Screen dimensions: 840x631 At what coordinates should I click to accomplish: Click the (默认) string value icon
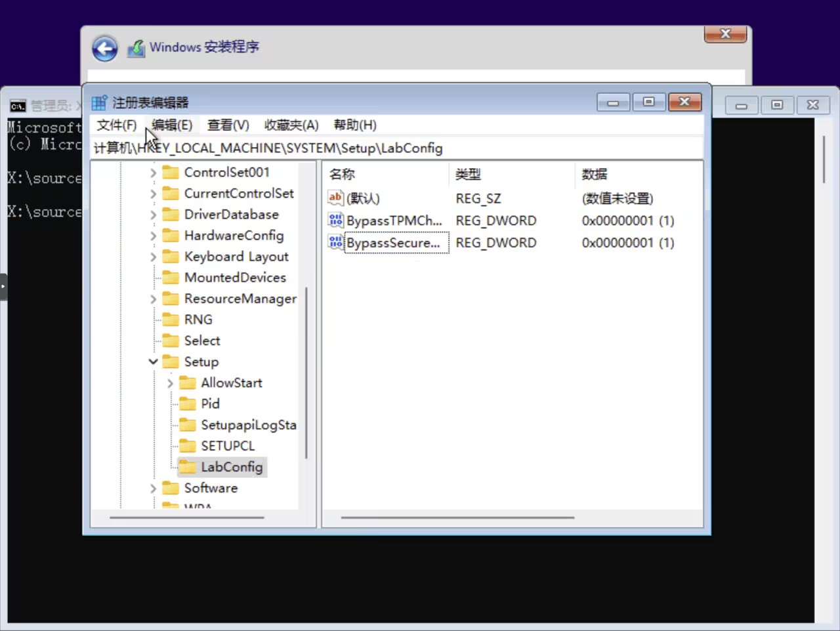point(335,198)
